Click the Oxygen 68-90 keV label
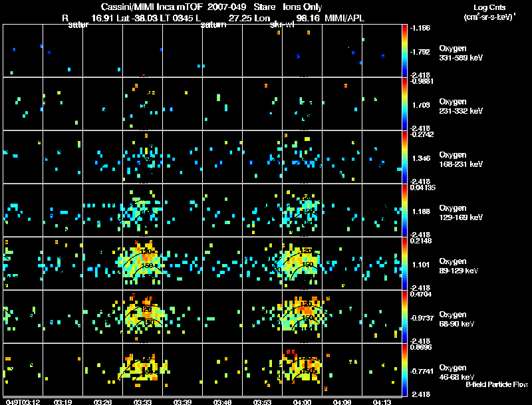Screen dimensions: 532x405 tap(457, 319)
